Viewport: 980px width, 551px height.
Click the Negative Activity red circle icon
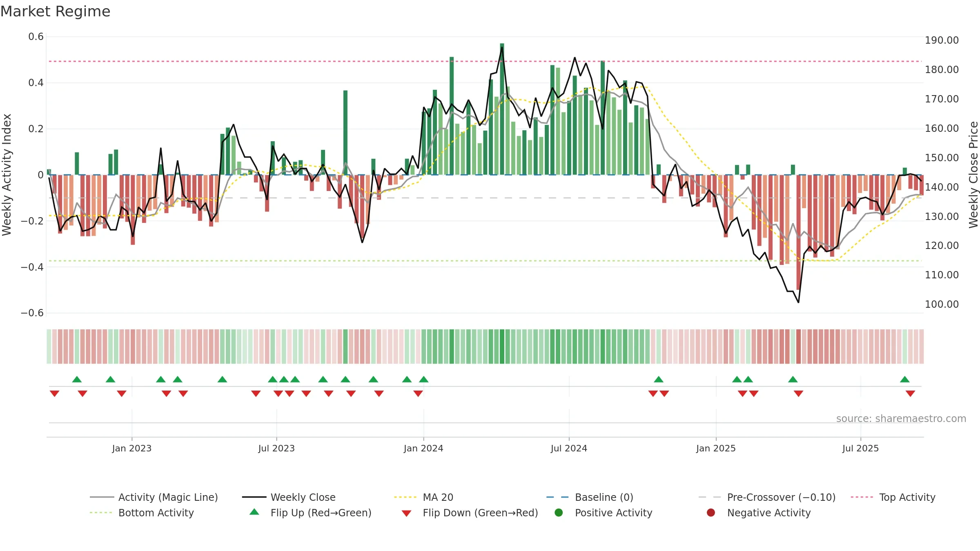(x=711, y=512)
